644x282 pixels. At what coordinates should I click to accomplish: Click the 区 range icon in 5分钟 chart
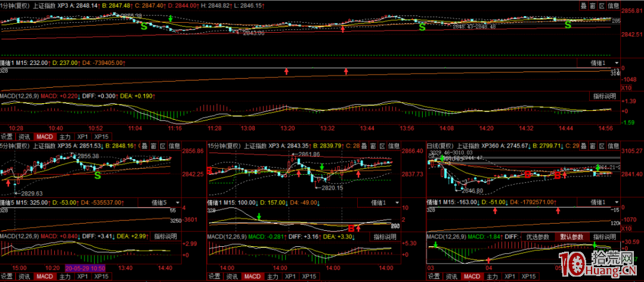tap(163, 145)
